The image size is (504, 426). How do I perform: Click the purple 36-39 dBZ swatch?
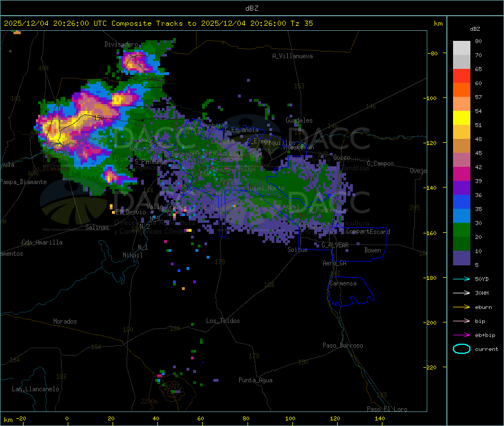tap(461, 188)
